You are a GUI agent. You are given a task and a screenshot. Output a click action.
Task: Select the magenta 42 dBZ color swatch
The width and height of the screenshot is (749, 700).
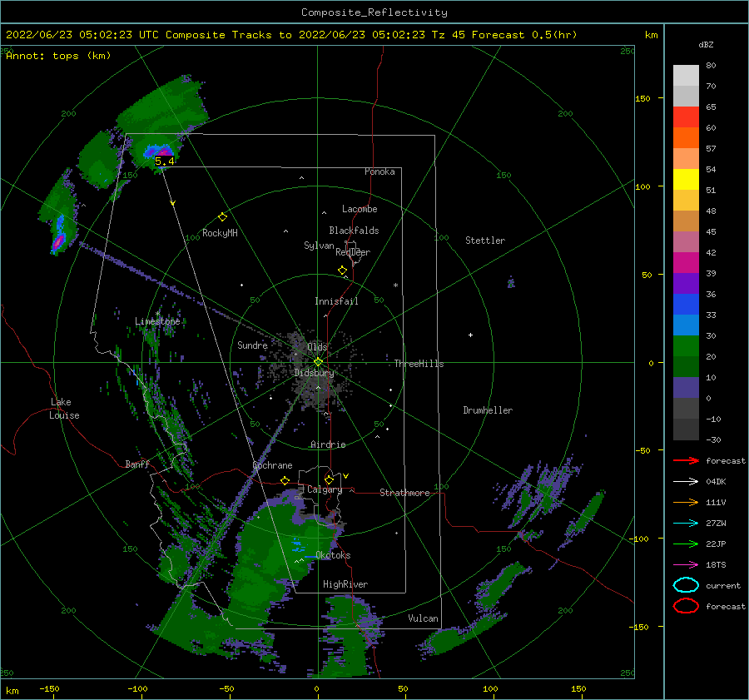(x=686, y=262)
